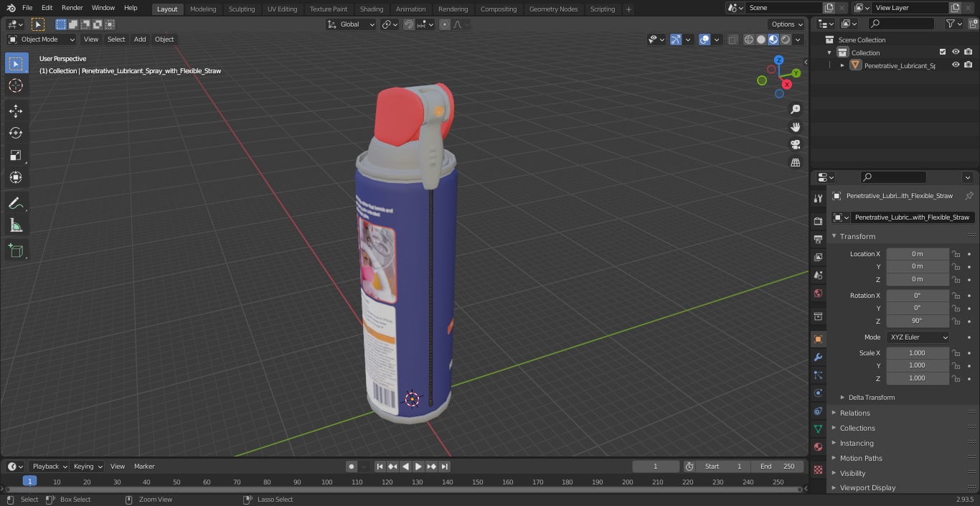The width and height of the screenshot is (980, 506).
Task: Switch orthographic/perspective grid icon
Action: [x=795, y=163]
